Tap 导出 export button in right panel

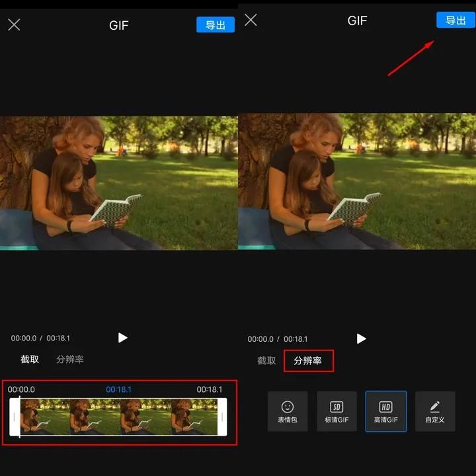(456, 20)
